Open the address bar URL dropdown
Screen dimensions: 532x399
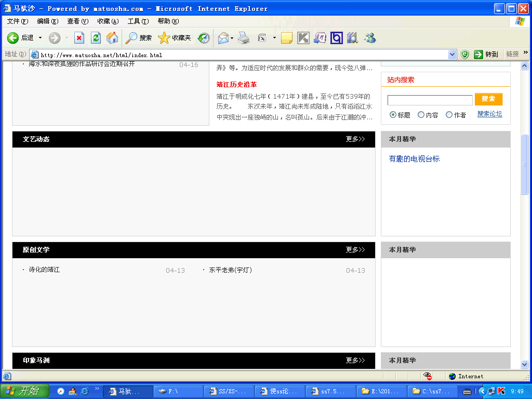tap(452, 55)
